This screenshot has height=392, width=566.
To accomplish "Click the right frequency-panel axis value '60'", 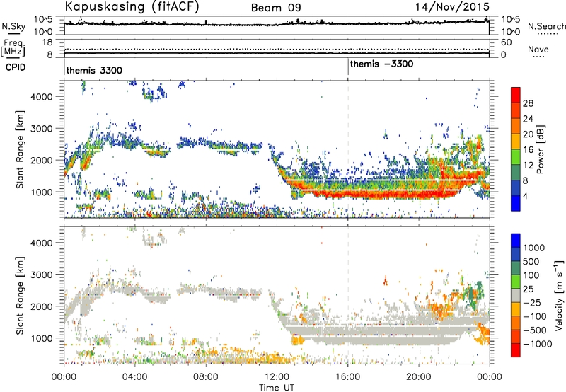I will 507,42.
